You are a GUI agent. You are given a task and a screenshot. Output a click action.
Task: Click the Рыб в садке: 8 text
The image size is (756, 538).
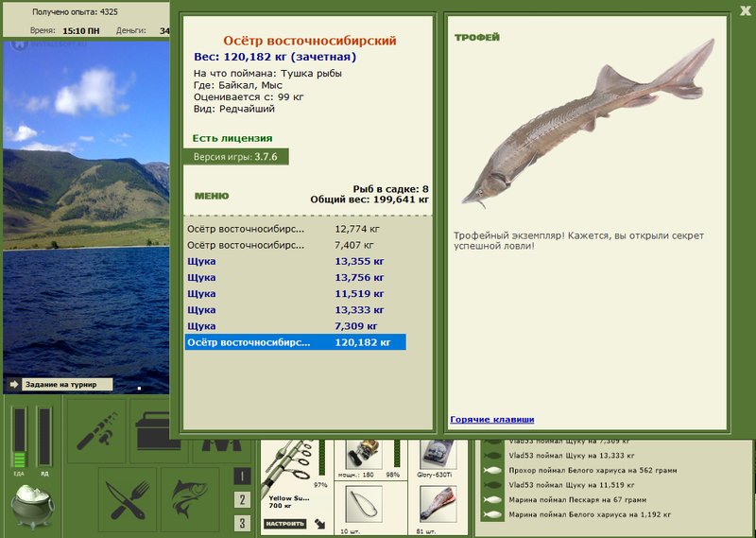click(x=390, y=189)
